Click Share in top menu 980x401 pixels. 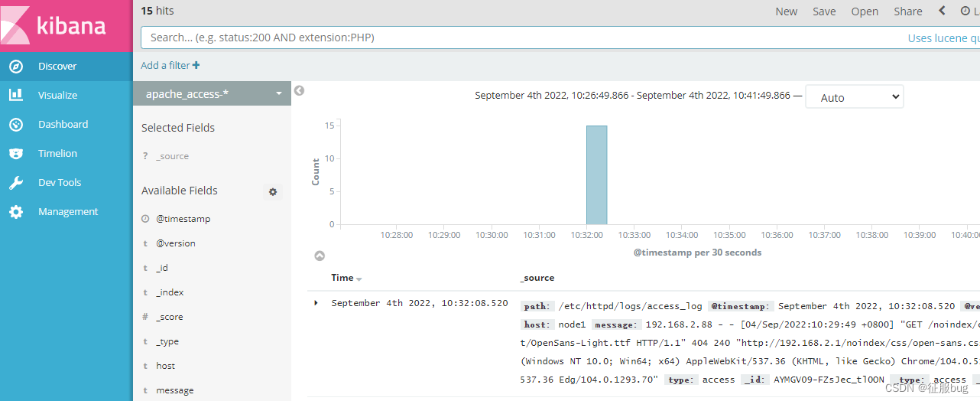(908, 11)
